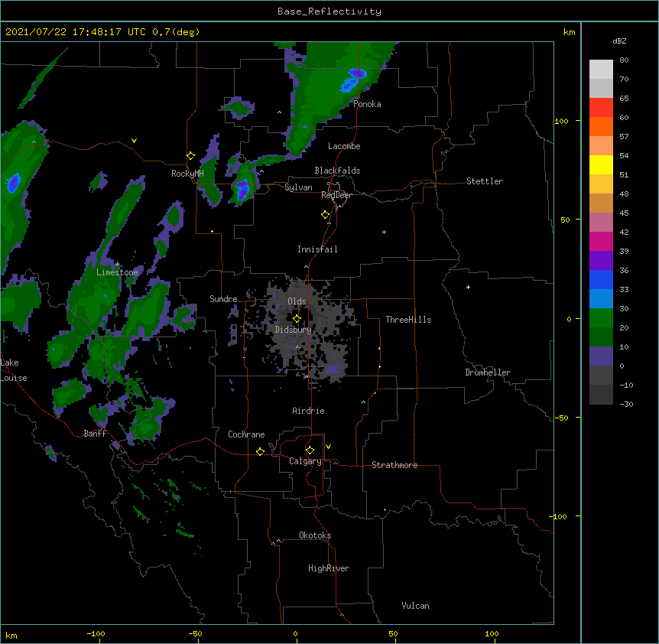Select the yellow diamond marker south of RedDeer
Image resolution: width=659 pixels, height=644 pixels.
click(x=326, y=215)
